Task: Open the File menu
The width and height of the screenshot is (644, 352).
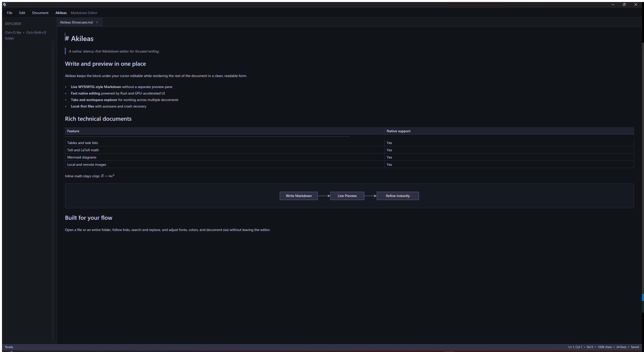Action: [x=9, y=13]
